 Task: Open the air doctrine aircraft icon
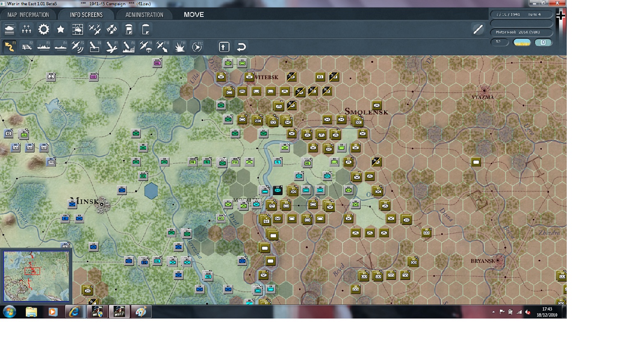tap(95, 30)
